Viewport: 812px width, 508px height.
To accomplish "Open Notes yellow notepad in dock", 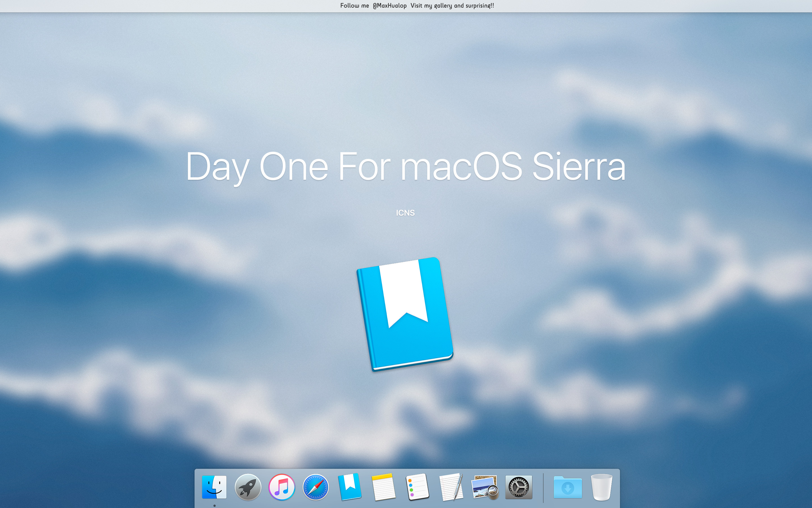I will click(x=383, y=487).
